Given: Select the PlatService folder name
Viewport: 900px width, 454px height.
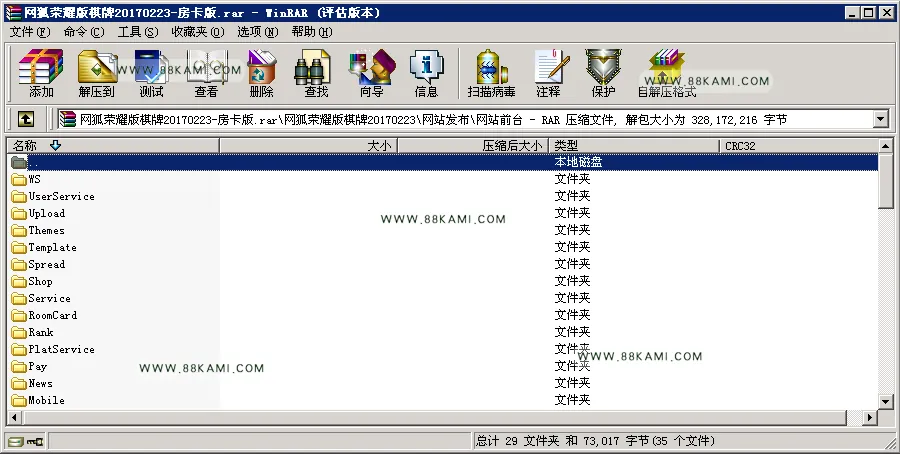Looking at the screenshot, I should (x=61, y=350).
